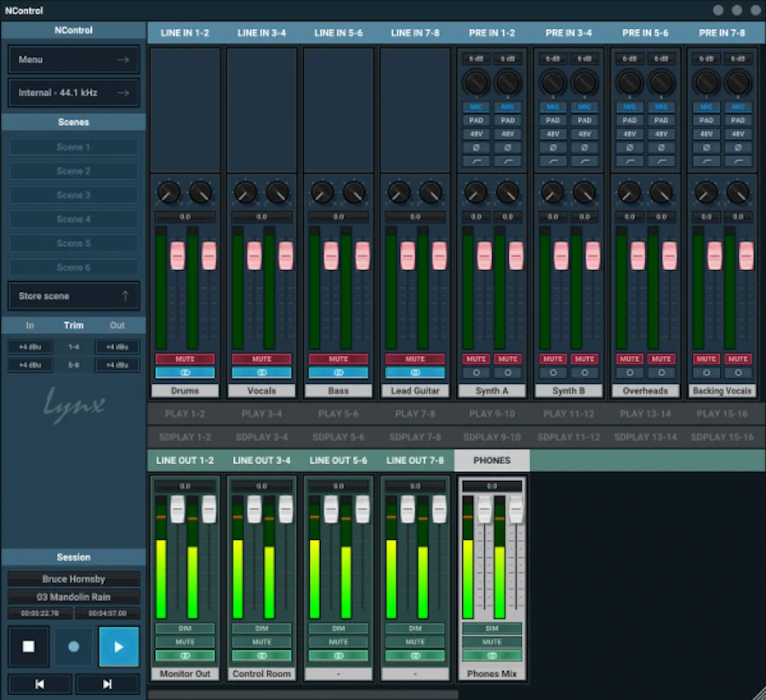Mute the Drums channel
The width and height of the screenshot is (766, 700).
[x=186, y=359]
